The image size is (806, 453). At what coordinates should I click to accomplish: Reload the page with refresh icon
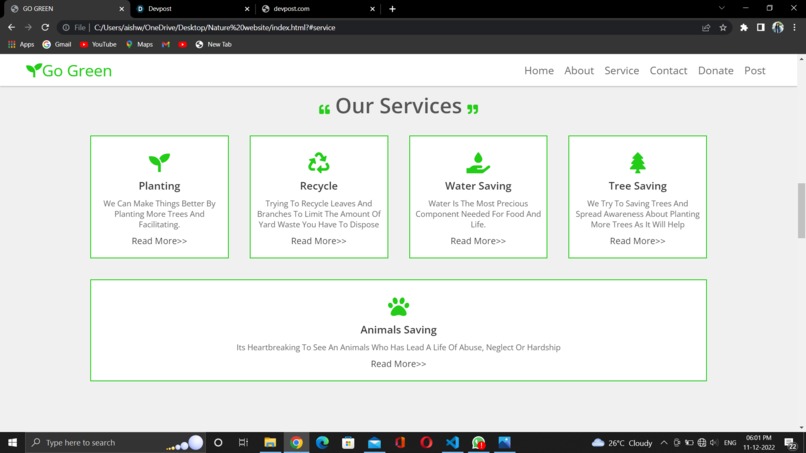[x=45, y=27]
